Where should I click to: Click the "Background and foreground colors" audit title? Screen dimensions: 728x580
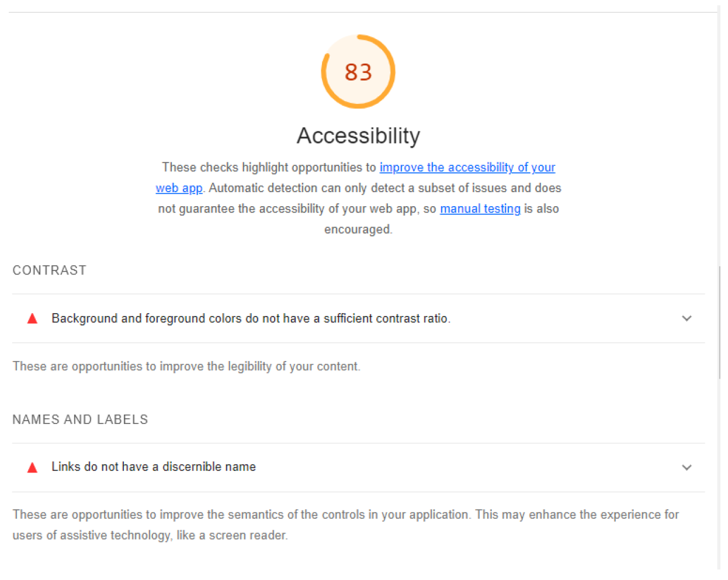pyautogui.click(x=251, y=318)
